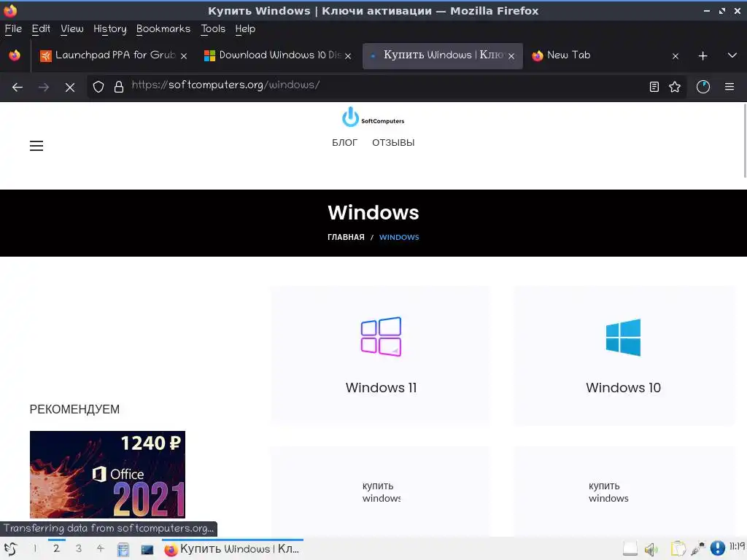Click the page vertical scrollbar
Viewport: 747px width, 560px height.
[744, 141]
